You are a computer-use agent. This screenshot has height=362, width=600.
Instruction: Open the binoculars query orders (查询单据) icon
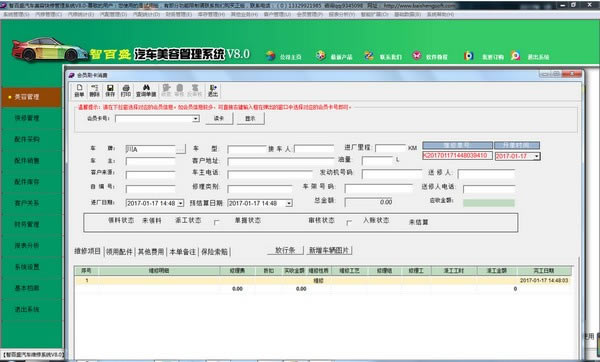click(146, 91)
